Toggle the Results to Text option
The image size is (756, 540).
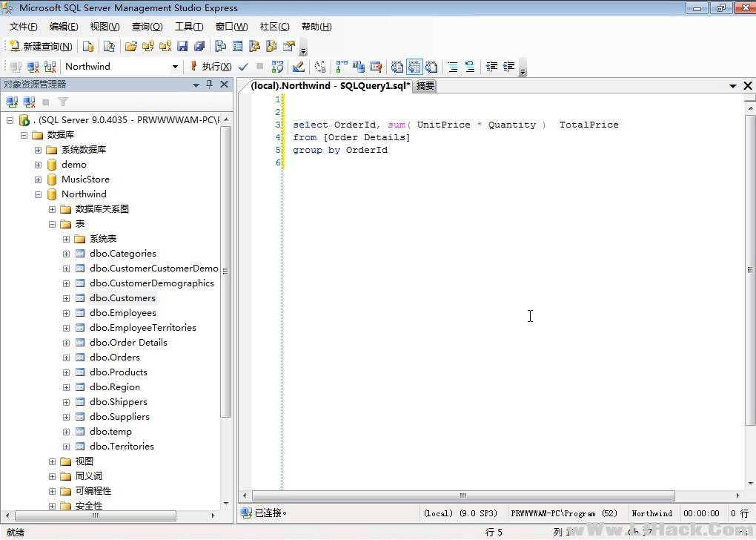click(x=397, y=67)
